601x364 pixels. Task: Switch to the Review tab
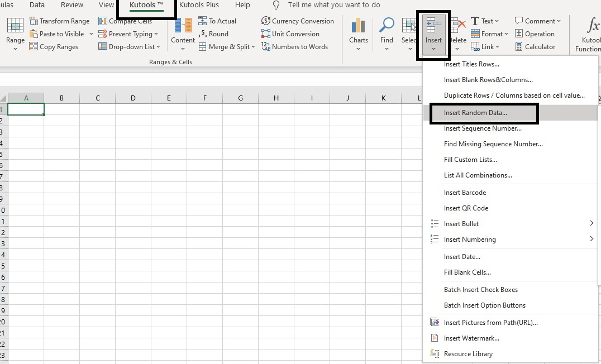click(71, 5)
